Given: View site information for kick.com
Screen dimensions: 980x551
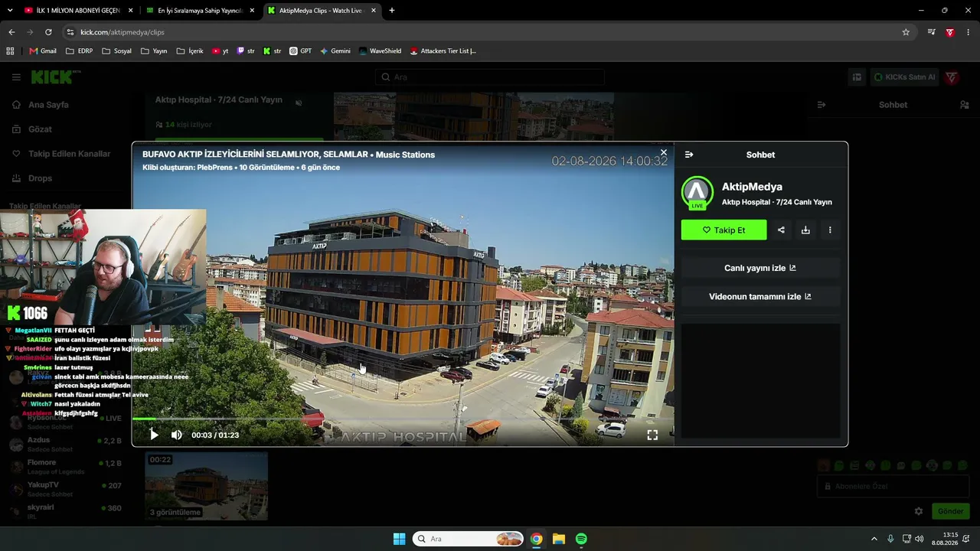Looking at the screenshot, I should (x=70, y=32).
